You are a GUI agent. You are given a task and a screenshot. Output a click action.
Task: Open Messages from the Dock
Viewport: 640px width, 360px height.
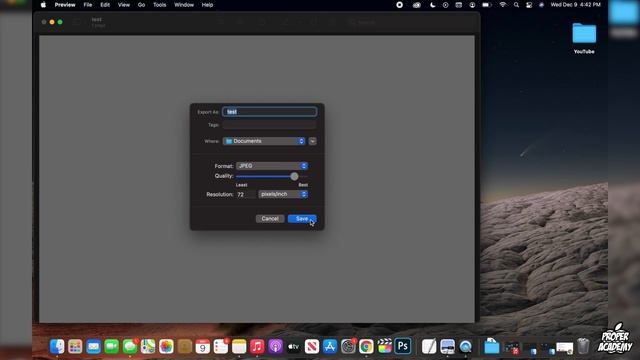pos(130,347)
